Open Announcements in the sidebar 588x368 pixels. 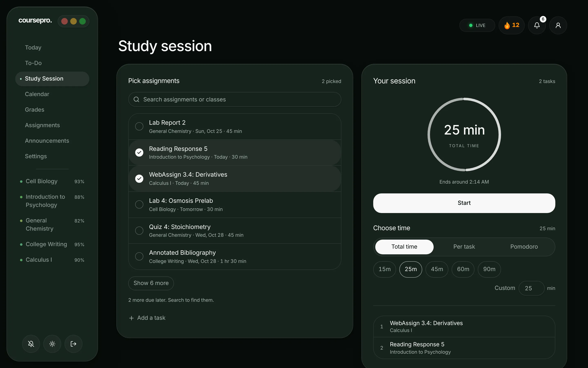tap(52, 141)
